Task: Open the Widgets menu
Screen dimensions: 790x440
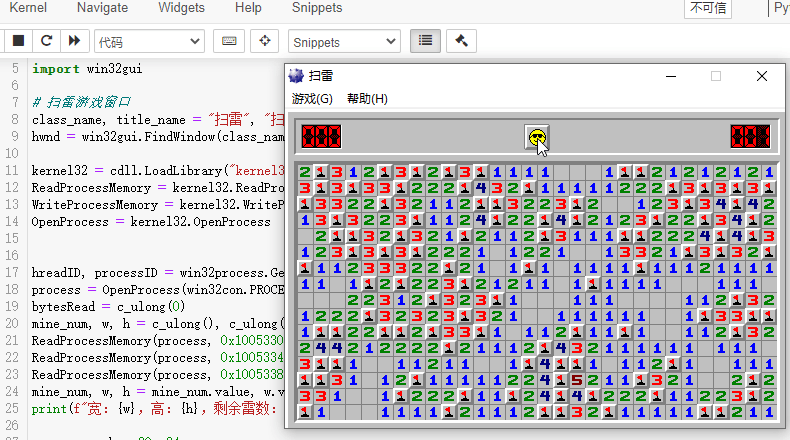Action: 181,8
